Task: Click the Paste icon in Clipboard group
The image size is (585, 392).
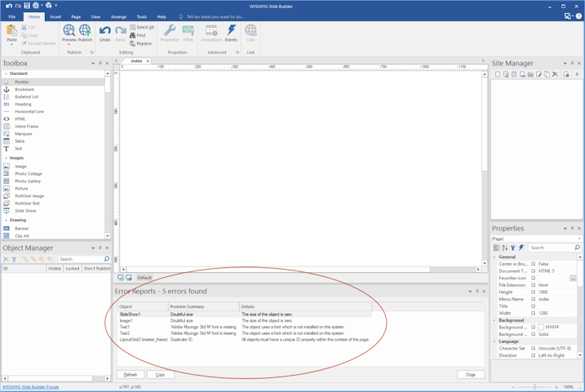Action: point(11,30)
